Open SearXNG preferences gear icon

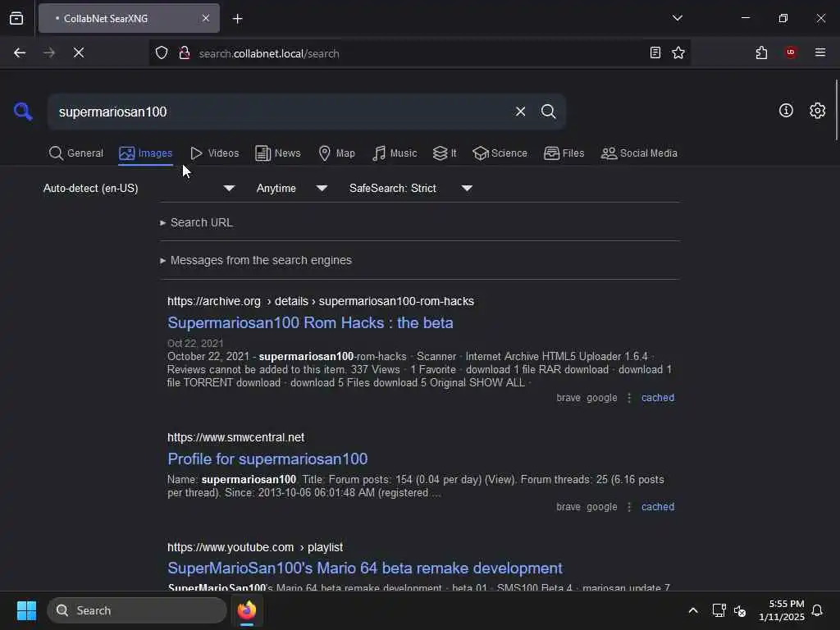(x=817, y=111)
